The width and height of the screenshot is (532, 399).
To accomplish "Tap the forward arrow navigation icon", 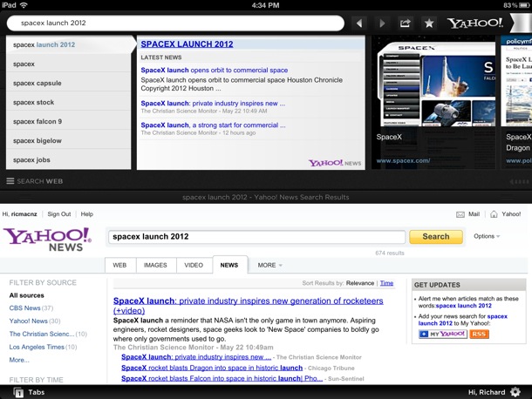I will (382, 23).
